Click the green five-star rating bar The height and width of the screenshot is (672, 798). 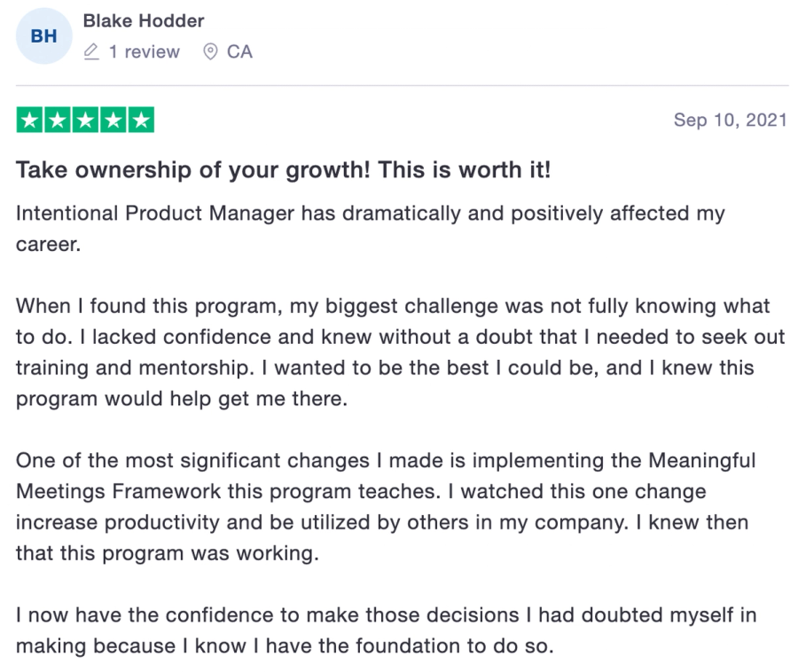pyautogui.click(x=85, y=118)
